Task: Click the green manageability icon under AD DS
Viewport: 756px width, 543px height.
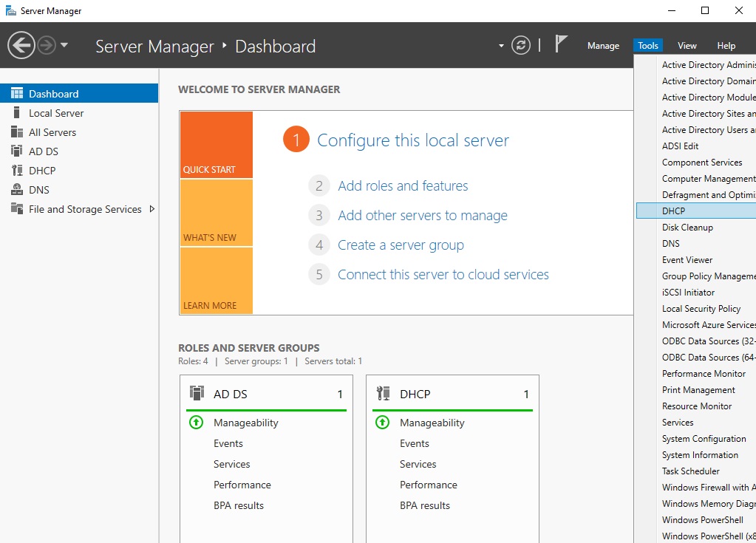Action: 197,423
